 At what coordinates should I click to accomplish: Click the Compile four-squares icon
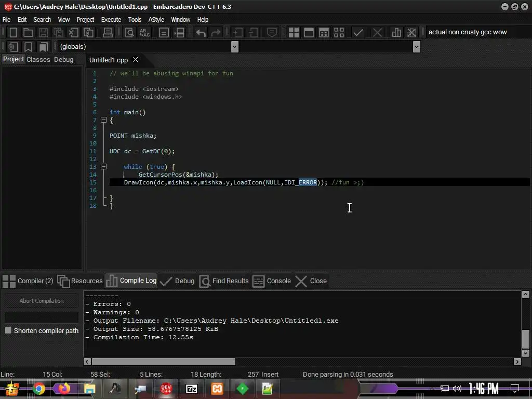[x=294, y=33]
